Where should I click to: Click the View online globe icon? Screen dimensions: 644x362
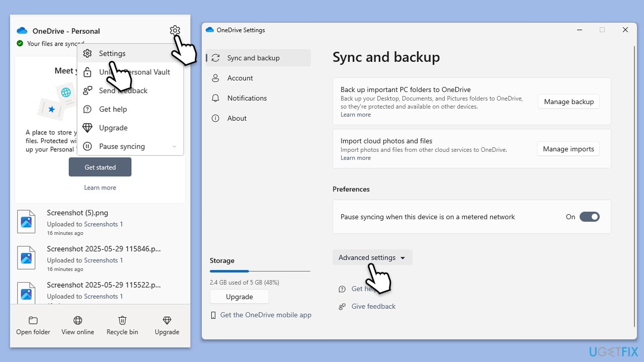pos(78,321)
